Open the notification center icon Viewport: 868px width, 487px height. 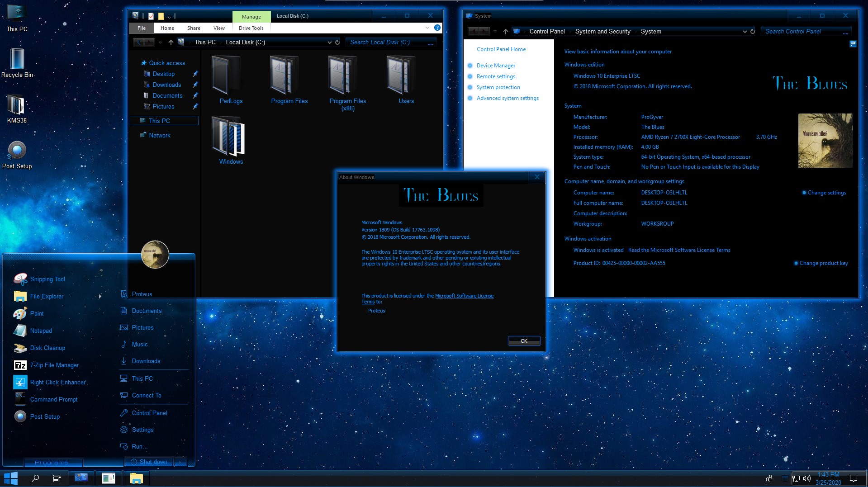pos(854,478)
